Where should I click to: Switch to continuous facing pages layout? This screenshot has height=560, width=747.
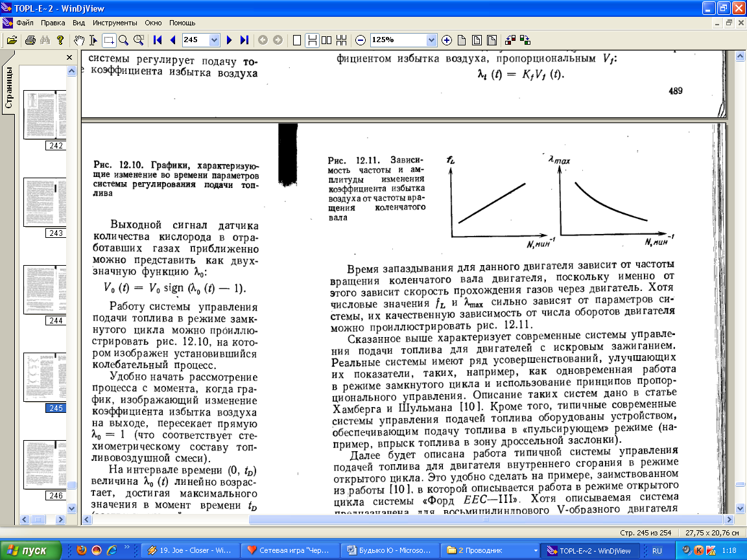pyautogui.click(x=341, y=40)
